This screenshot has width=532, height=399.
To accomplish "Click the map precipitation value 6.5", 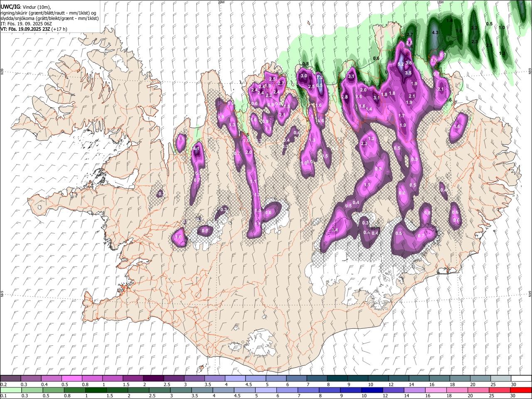I will point(319,85).
